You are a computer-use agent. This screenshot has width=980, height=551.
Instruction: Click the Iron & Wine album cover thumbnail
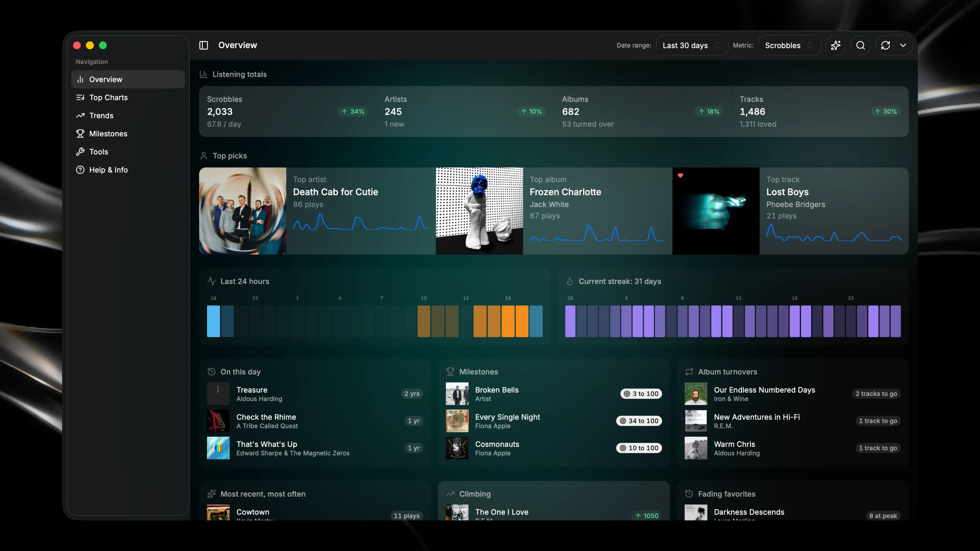click(696, 394)
